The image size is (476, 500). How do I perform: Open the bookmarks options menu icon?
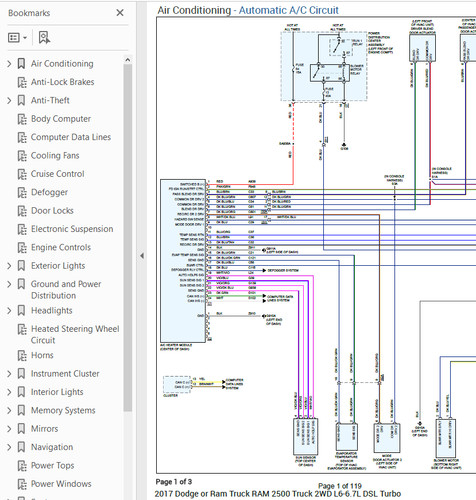[17, 38]
